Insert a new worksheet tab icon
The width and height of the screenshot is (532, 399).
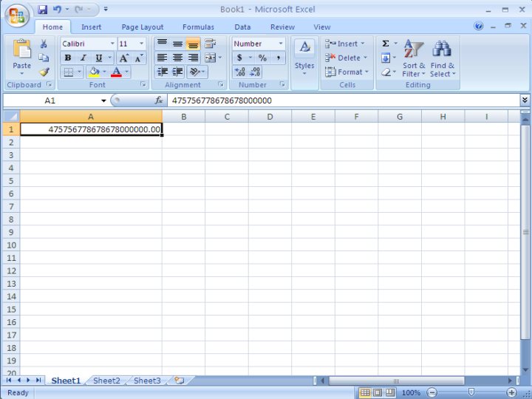[179, 381]
